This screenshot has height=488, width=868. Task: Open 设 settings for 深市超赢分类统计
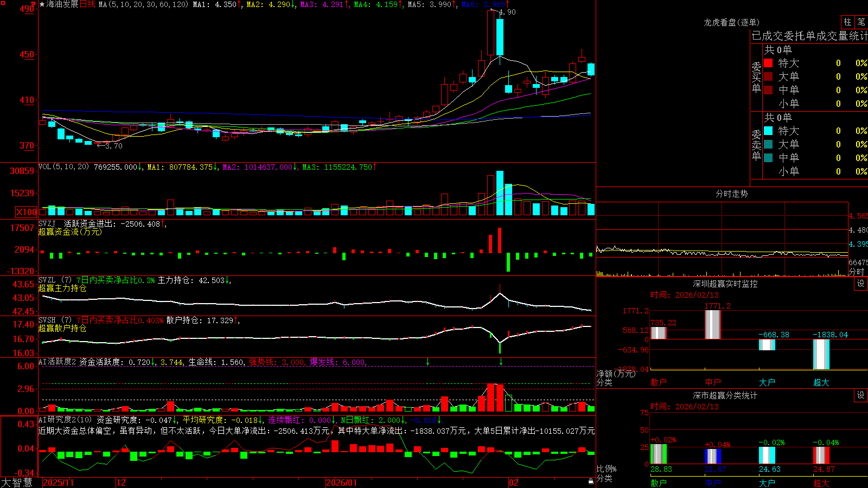tap(861, 395)
